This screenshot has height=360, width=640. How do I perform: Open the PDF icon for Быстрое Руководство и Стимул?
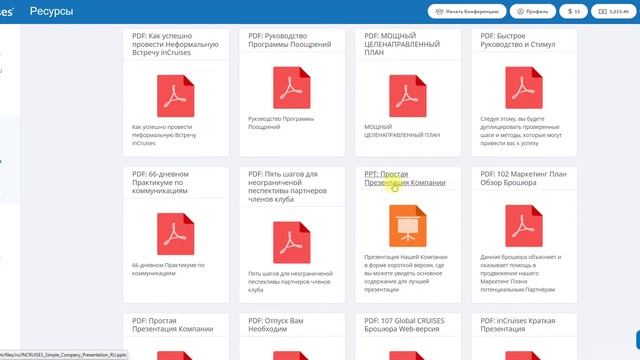coord(524,88)
